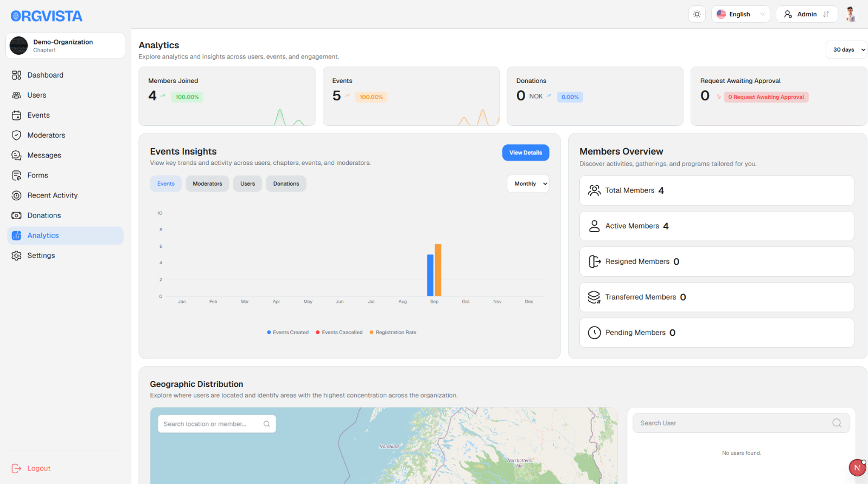Viewport: 868px width, 484px height.
Task: Click the Resigned Members exit icon
Action: [x=595, y=262]
